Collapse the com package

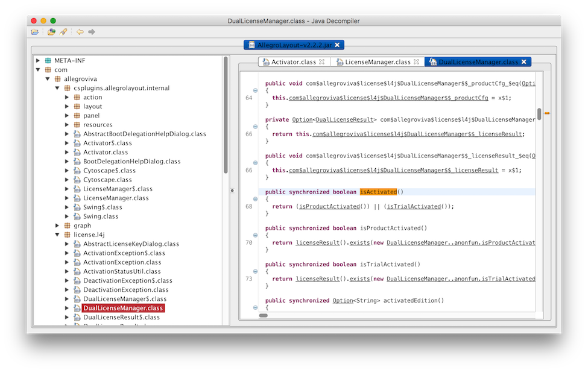pyautogui.click(x=38, y=70)
